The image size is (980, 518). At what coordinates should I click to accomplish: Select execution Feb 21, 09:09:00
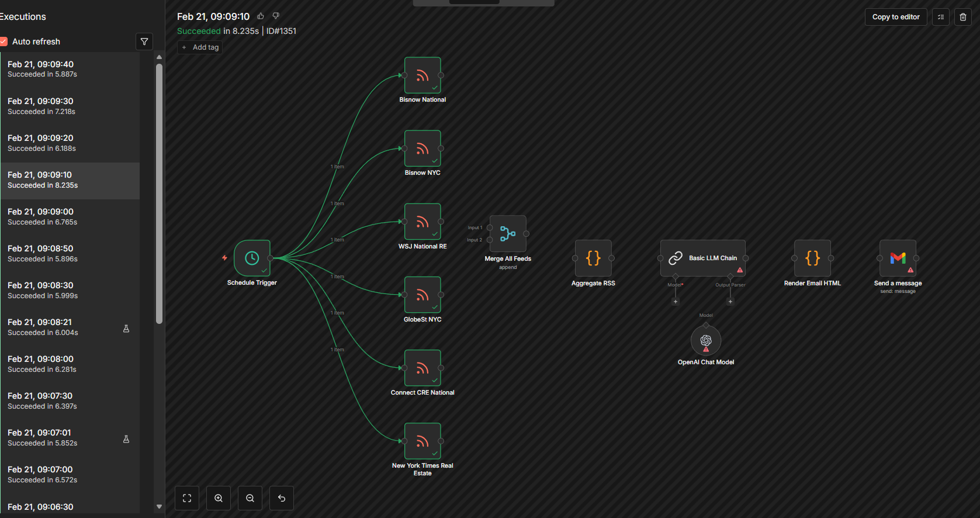(70, 217)
